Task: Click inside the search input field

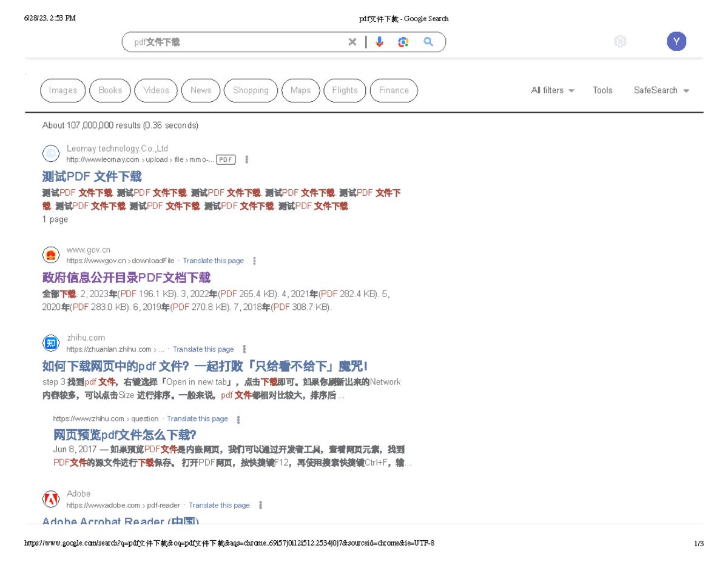Action: tap(237, 42)
